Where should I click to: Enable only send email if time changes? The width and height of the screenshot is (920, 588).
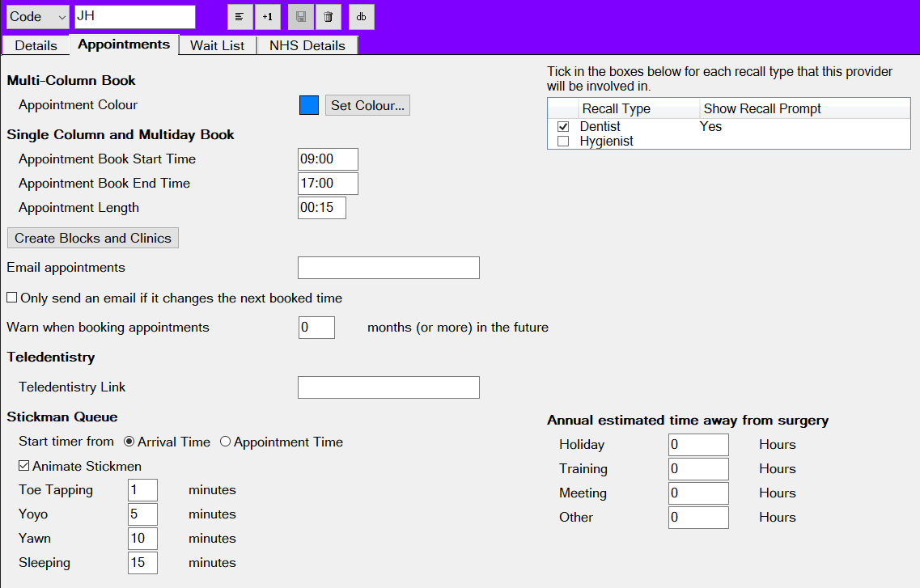[12, 298]
